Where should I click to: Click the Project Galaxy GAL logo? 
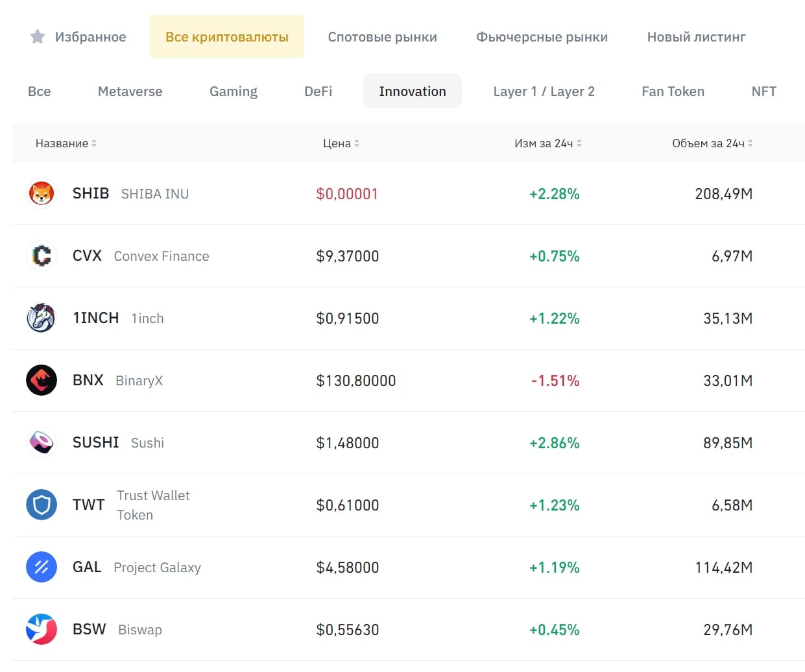tap(42, 567)
